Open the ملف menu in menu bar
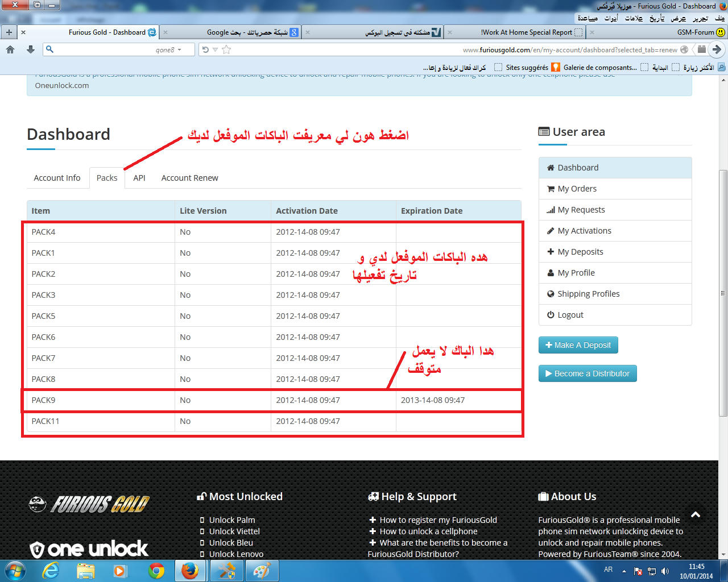The width and height of the screenshot is (728, 582). click(x=720, y=18)
